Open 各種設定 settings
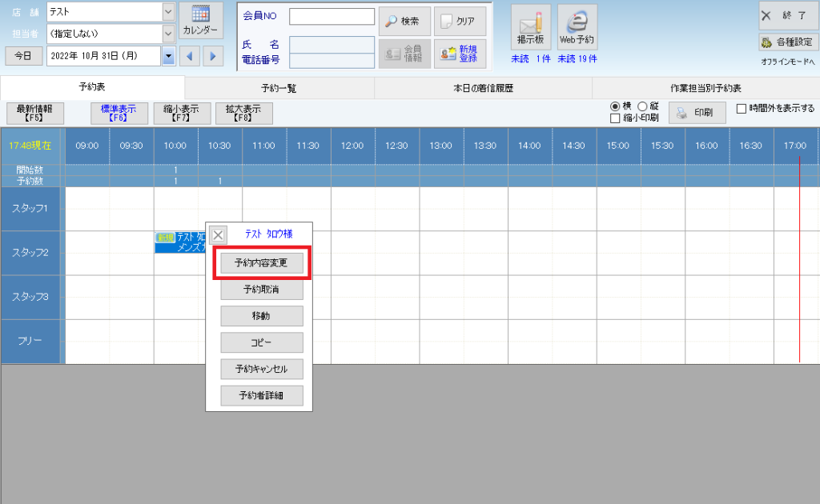The width and height of the screenshot is (820, 504). tap(788, 42)
